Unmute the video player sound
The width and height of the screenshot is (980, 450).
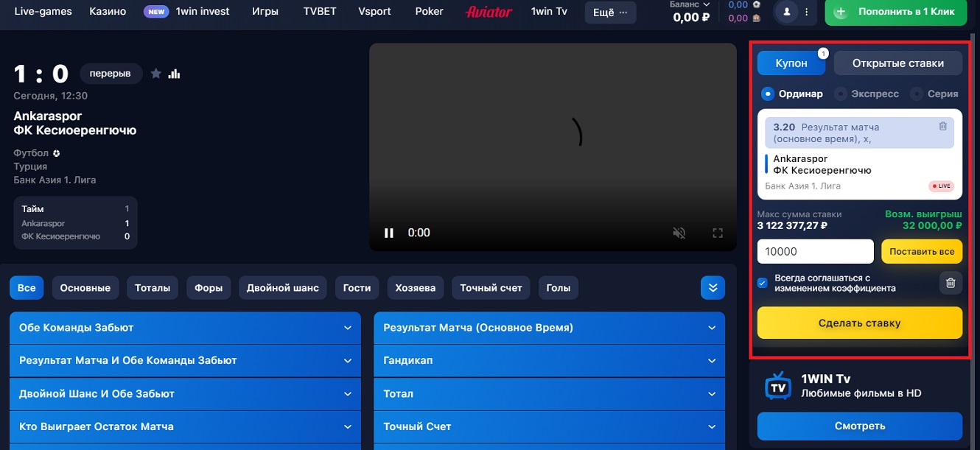click(679, 233)
